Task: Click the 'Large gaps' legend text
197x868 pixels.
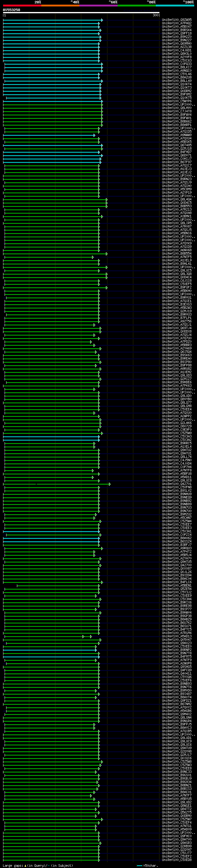Action: coord(13,865)
